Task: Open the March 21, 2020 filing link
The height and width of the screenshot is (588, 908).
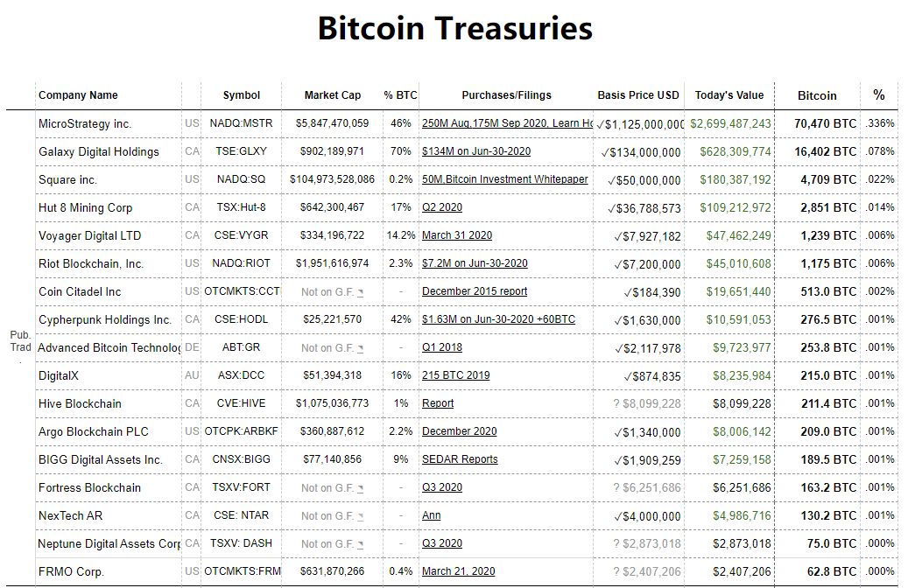Action: click(x=459, y=571)
